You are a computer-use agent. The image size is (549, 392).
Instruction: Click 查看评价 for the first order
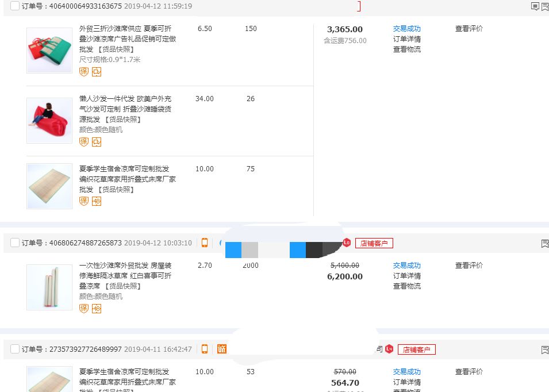(469, 29)
